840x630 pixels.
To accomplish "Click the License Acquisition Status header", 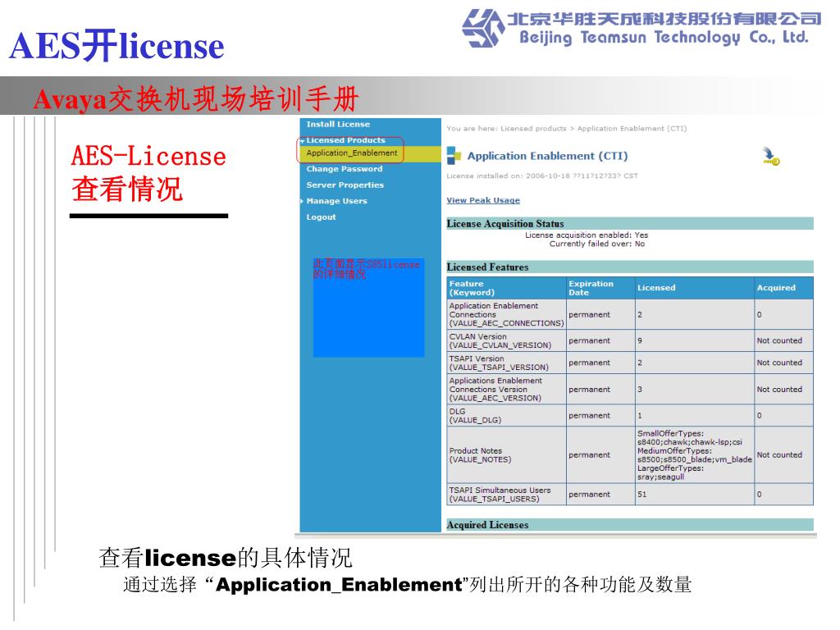I will pos(630,223).
